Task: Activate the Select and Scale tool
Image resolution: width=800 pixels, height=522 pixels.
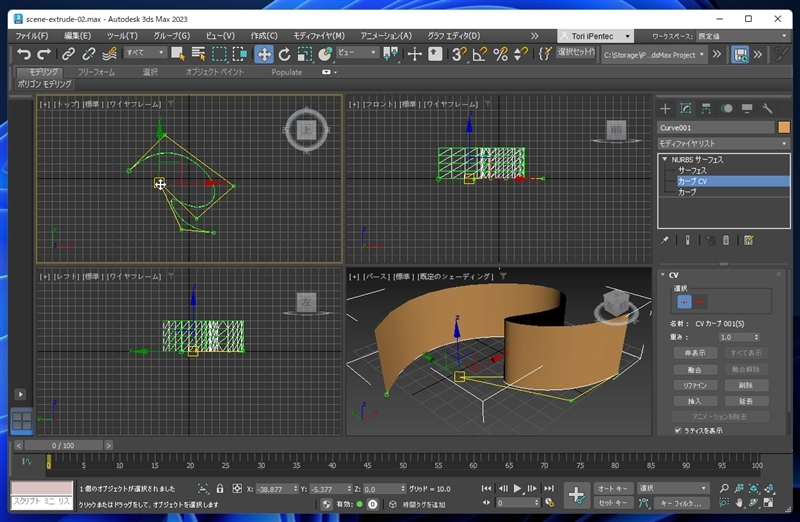Action: click(x=305, y=54)
